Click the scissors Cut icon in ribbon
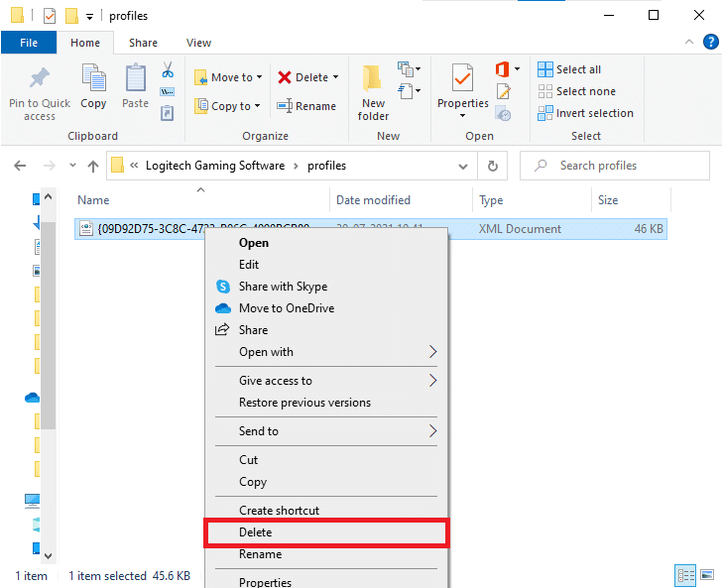This screenshot has height=588, width=723. (x=168, y=70)
